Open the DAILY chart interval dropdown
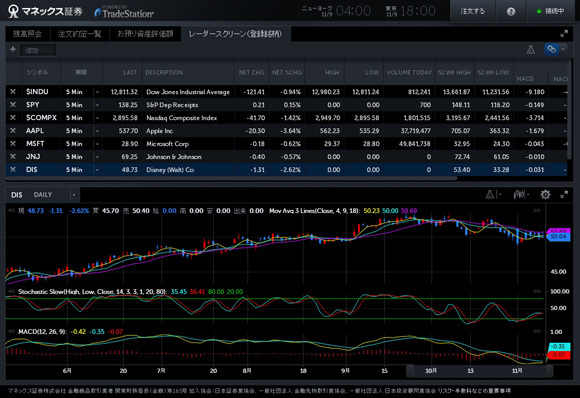Screen dimensions: 580x398 [x=74, y=195]
